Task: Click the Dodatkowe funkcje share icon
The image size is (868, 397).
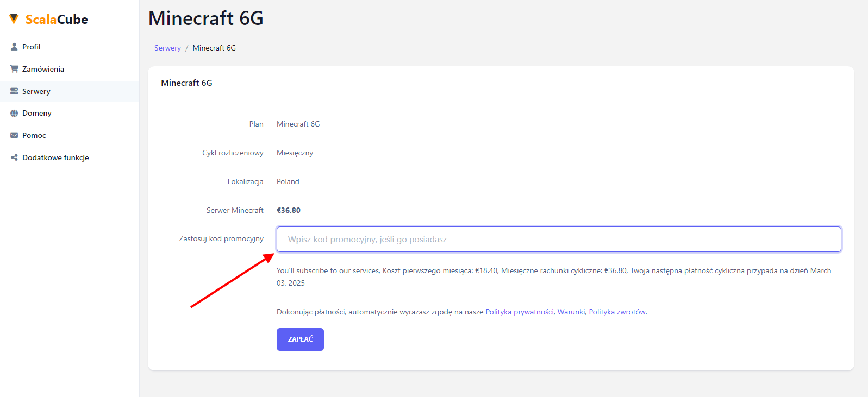Action: (x=14, y=157)
